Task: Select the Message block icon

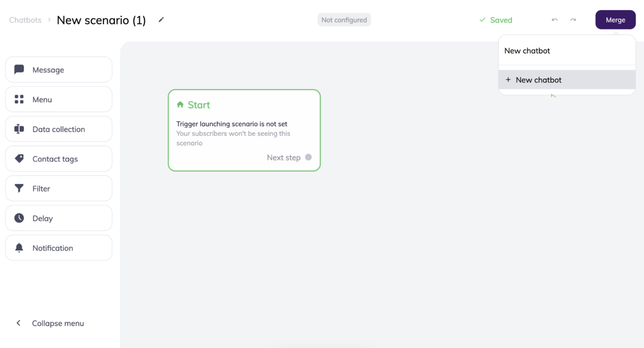Action: tap(18, 69)
